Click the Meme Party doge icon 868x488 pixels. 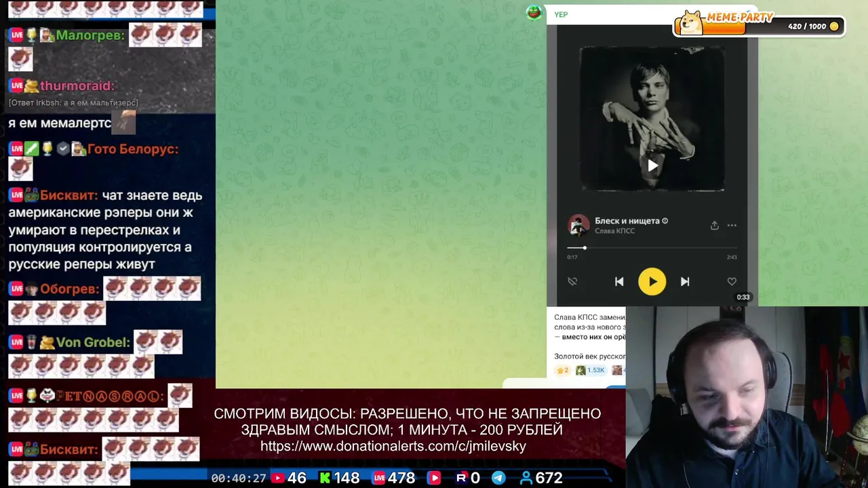[x=691, y=22]
